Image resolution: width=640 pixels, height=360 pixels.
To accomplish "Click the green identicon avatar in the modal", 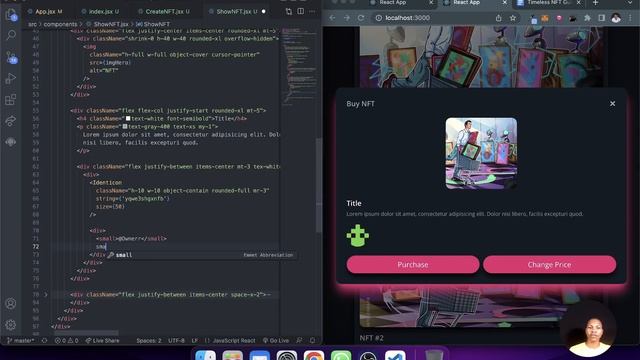I will 358,236.
